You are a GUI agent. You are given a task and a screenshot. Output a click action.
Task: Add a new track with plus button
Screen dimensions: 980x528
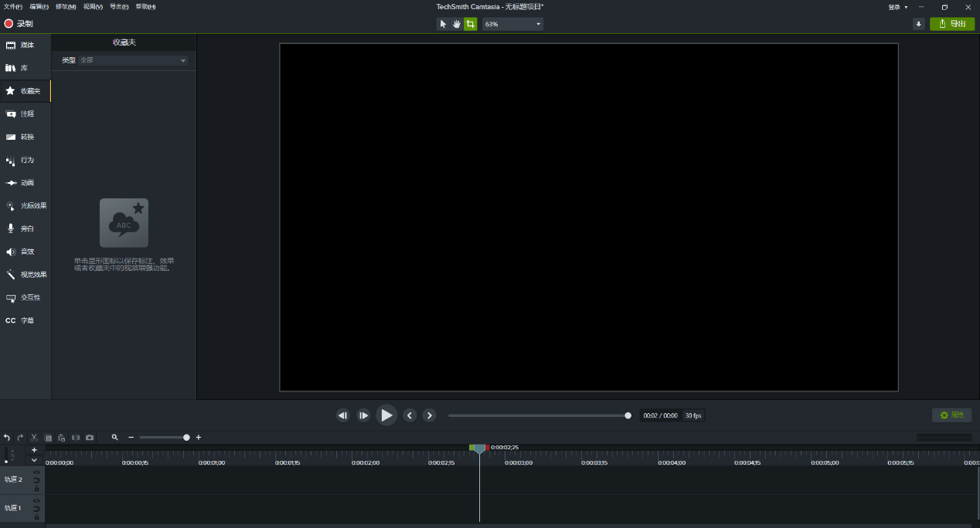coord(34,450)
